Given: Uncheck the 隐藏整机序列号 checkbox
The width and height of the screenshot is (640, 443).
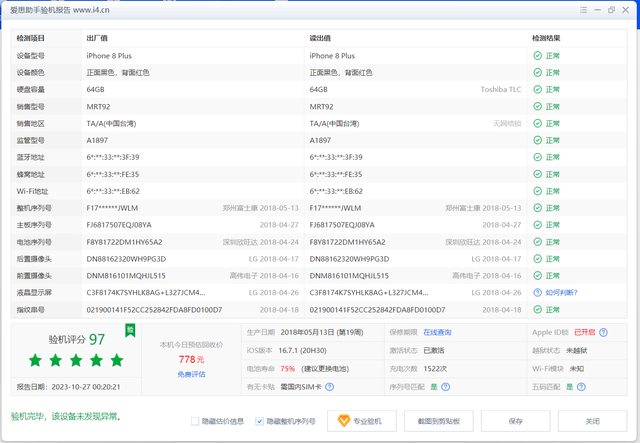Looking at the screenshot, I should (260, 421).
